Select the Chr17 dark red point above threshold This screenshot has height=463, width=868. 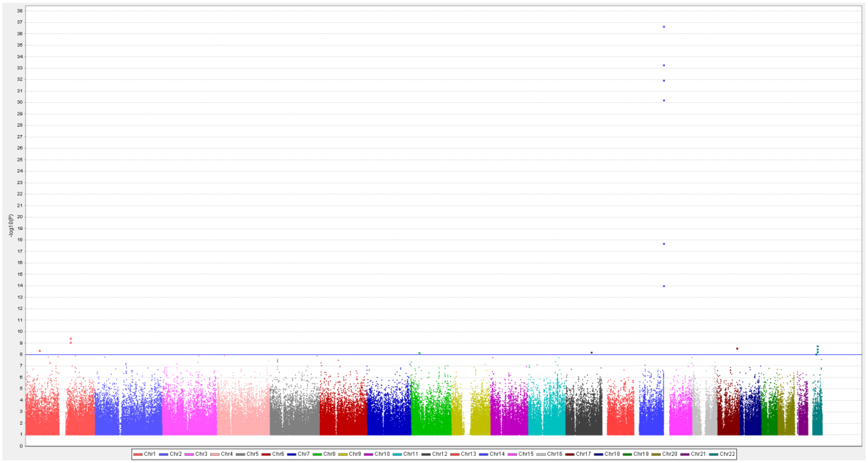pyautogui.click(x=737, y=348)
